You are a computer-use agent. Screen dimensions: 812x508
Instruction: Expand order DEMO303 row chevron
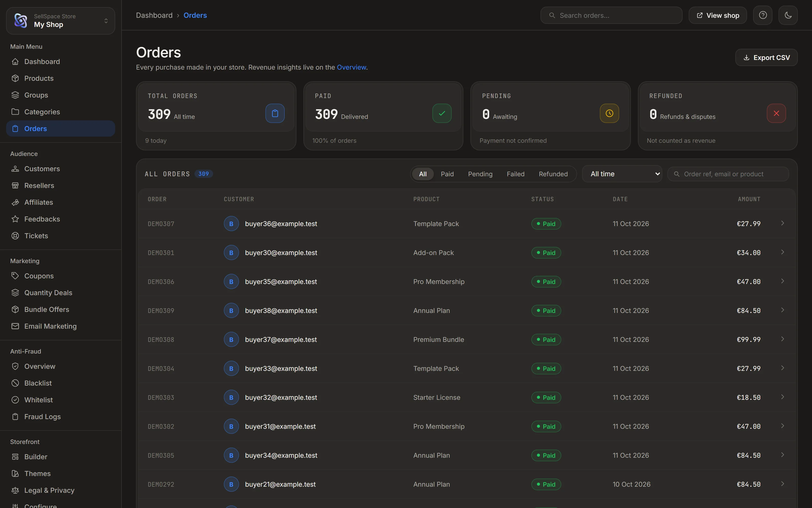point(783,397)
